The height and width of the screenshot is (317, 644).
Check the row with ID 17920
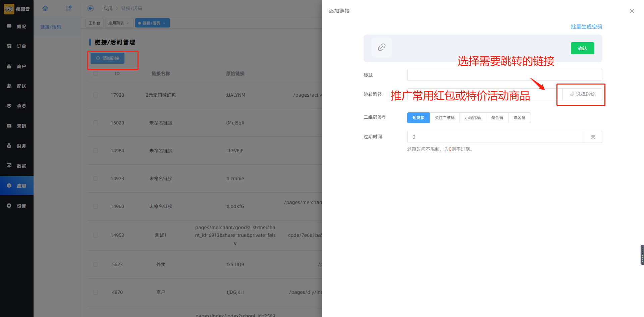[96, 95]
